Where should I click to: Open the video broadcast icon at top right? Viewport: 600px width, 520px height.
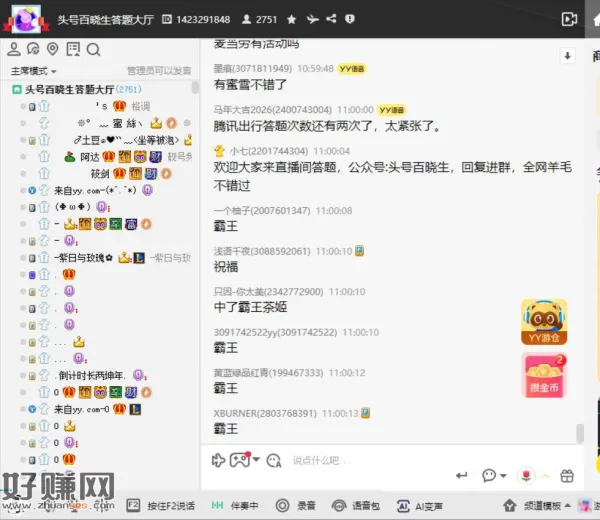click(569, 19)
